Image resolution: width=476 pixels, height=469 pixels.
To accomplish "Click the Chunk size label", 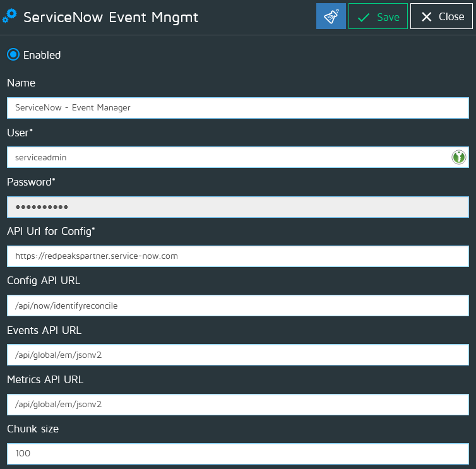I will [33, 429].
